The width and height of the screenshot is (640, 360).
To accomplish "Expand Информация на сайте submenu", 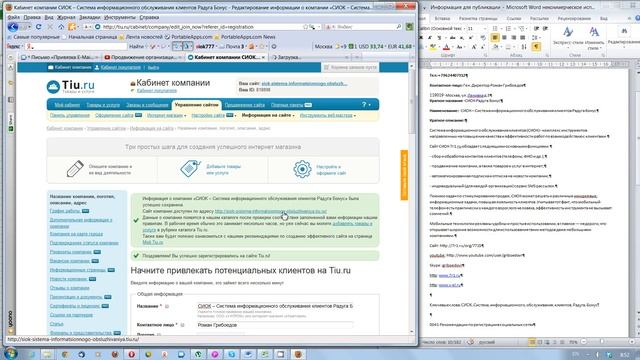I will pyautogui.click(x=268, y=116).
